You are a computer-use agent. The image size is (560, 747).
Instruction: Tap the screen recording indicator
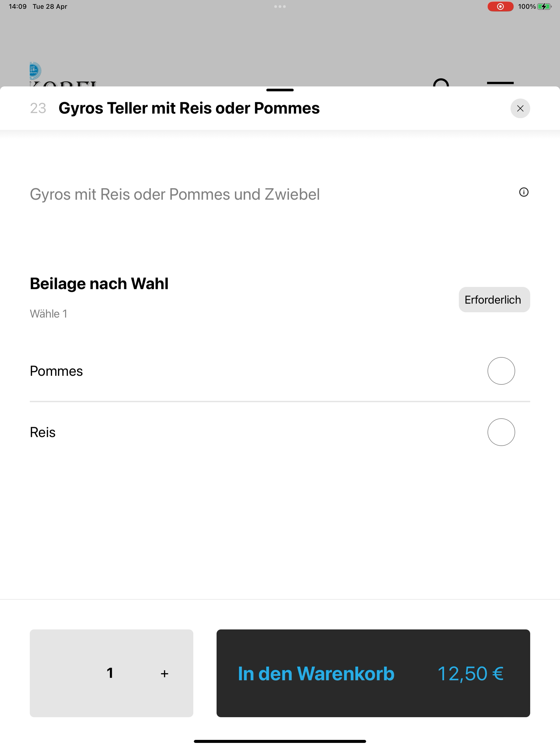click(x=500, y=6)
